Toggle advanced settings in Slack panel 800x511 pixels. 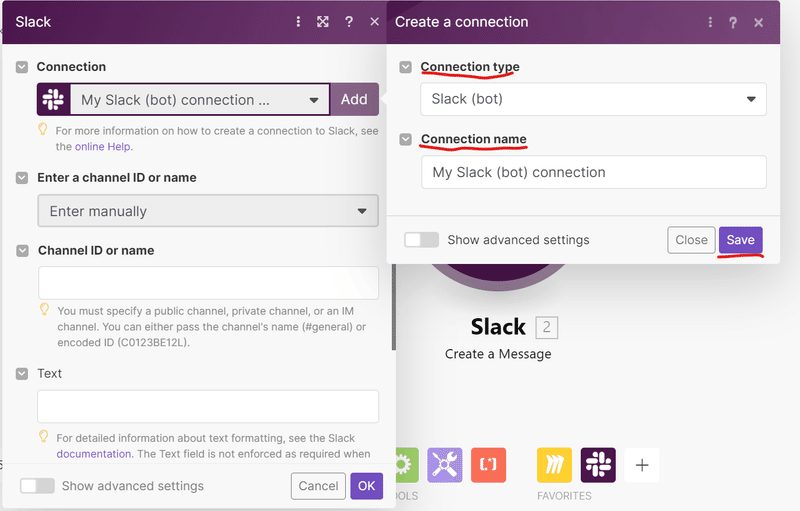point(37,486)
